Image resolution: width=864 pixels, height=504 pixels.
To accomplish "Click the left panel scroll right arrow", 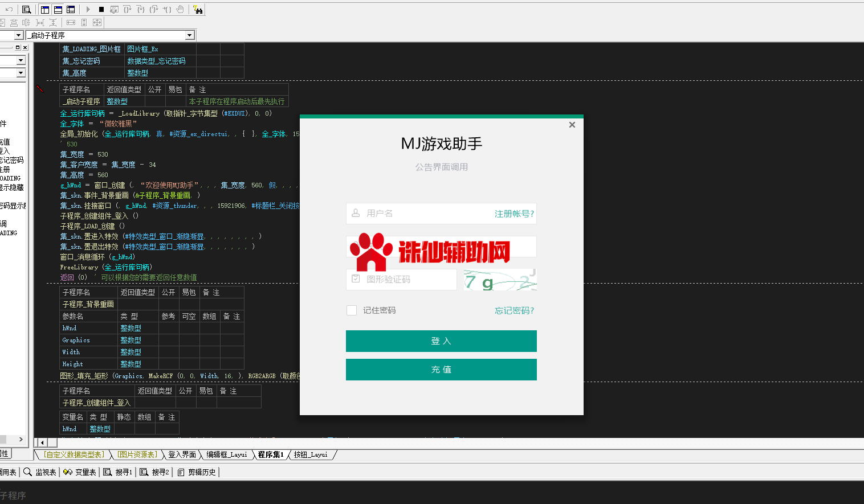I will pos(21,440).
